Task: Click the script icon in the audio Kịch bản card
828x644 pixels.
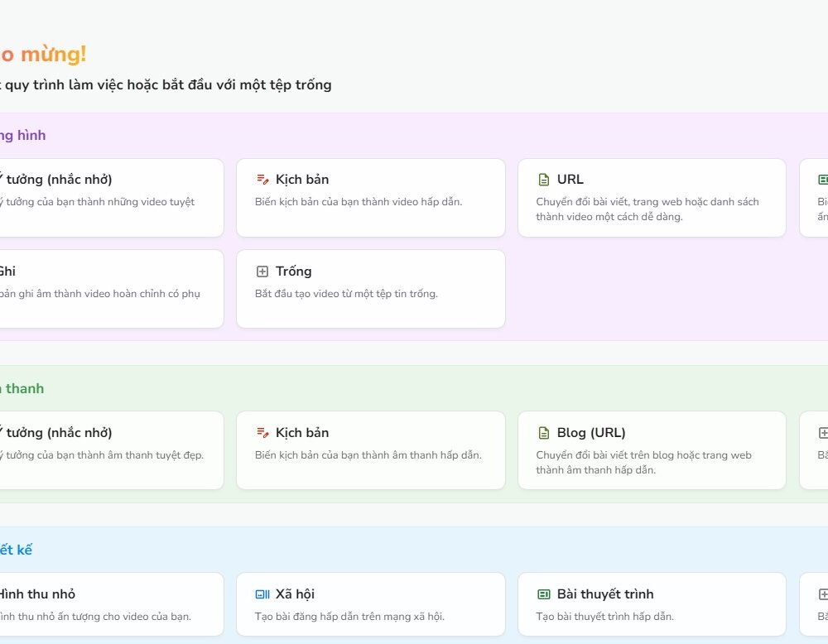Action: pos(262,433)
